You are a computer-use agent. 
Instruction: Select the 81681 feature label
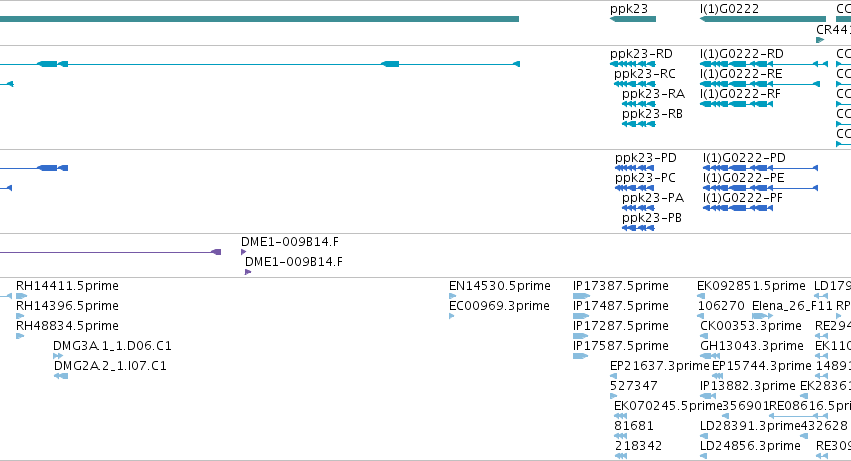[633, 426]
